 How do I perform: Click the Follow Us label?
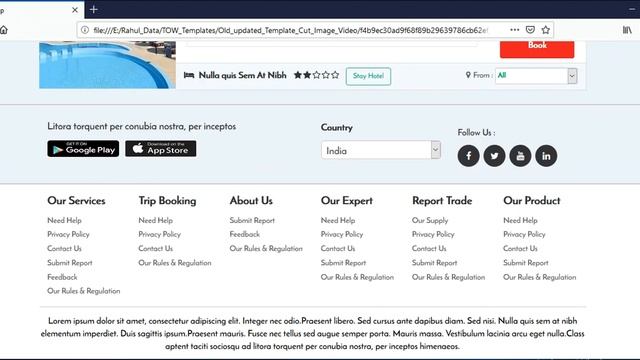click(476, 133)
